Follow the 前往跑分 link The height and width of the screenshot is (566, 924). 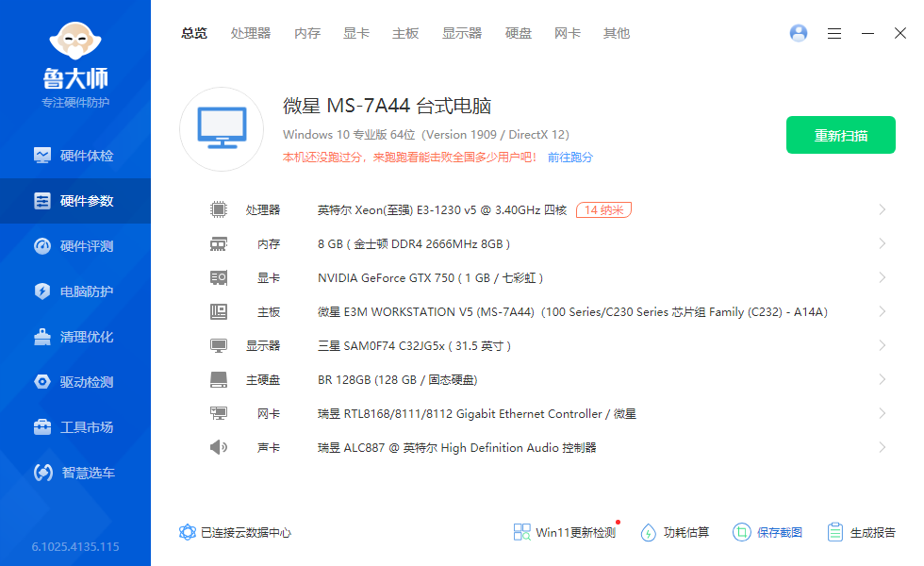coord(569,158)
